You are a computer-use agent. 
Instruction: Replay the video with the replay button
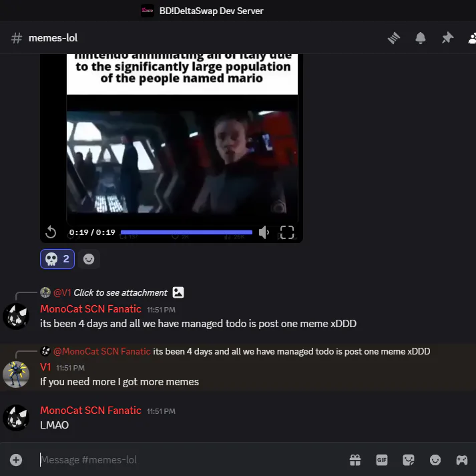coord(51,232)
